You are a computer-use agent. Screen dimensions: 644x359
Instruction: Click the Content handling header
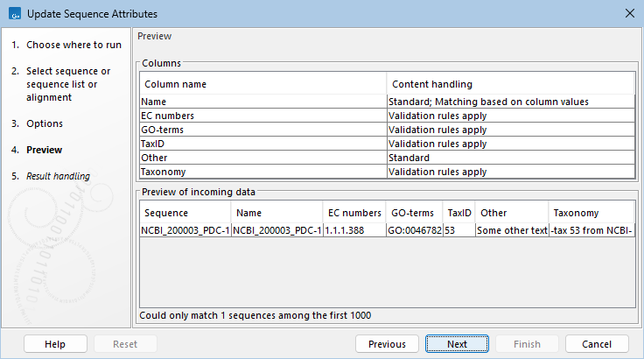pos(510,84)
